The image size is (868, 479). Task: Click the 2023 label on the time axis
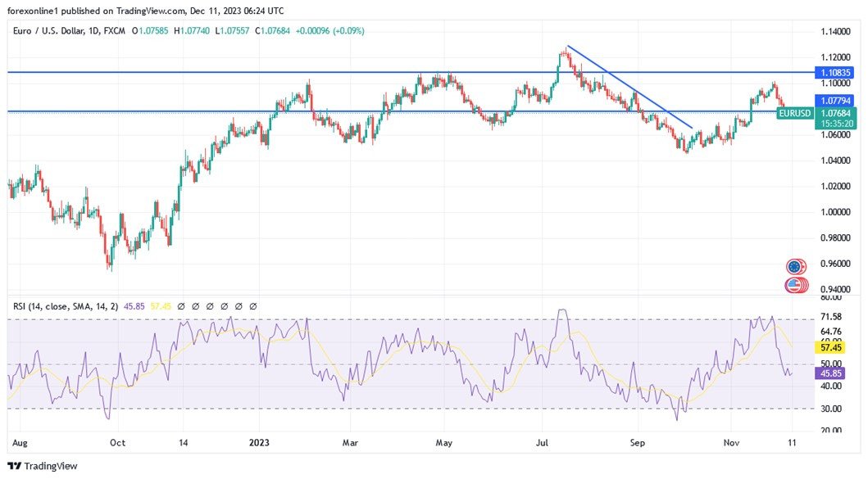click(258, 442)
